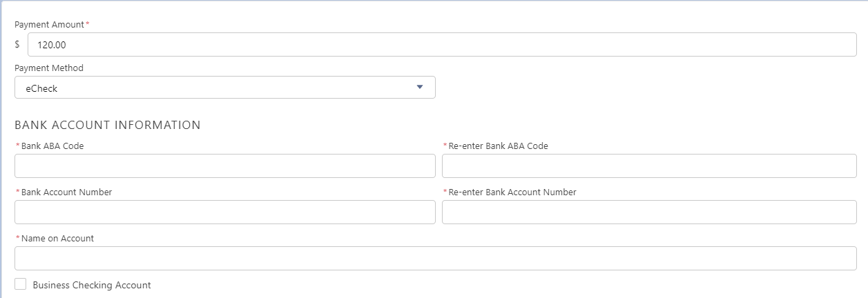The height and width of the screenshot is (298, 868).
Task: Click the Payment Amount input field
Action: click(x=442, y=45)
